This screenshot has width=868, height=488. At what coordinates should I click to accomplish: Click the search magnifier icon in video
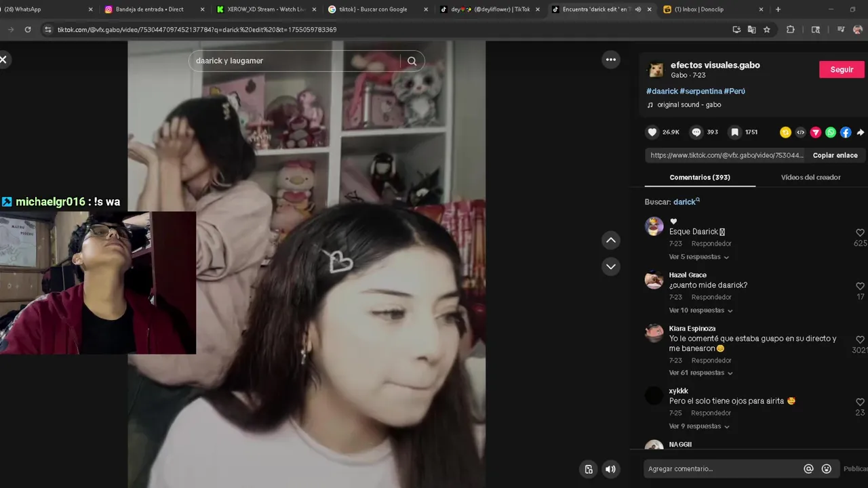coord(412,61)
